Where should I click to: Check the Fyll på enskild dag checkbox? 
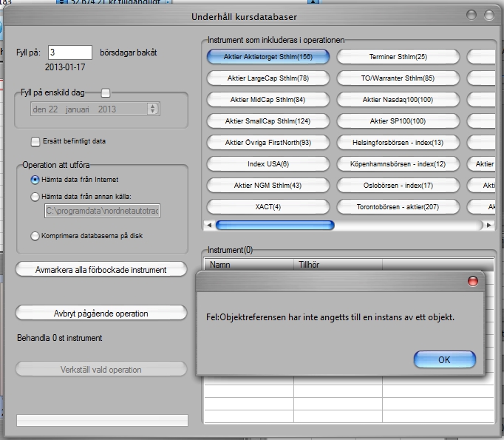(106, 92)
